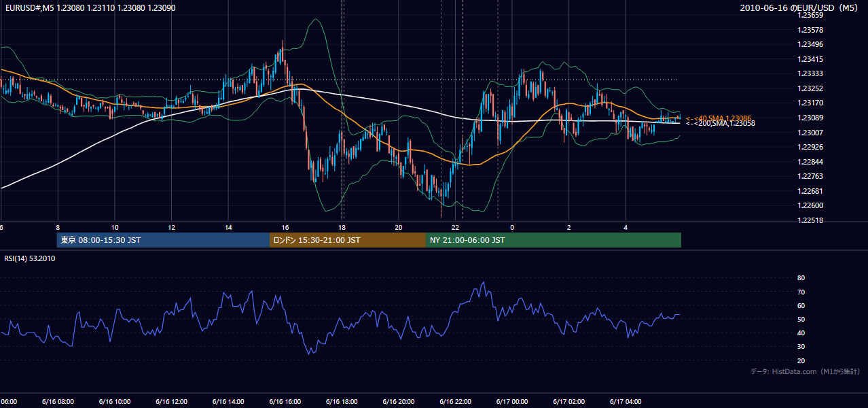The height and width of the screenshot is (408, 868).
Task: Click price axis value 1.22518
Action: (810, 220)
